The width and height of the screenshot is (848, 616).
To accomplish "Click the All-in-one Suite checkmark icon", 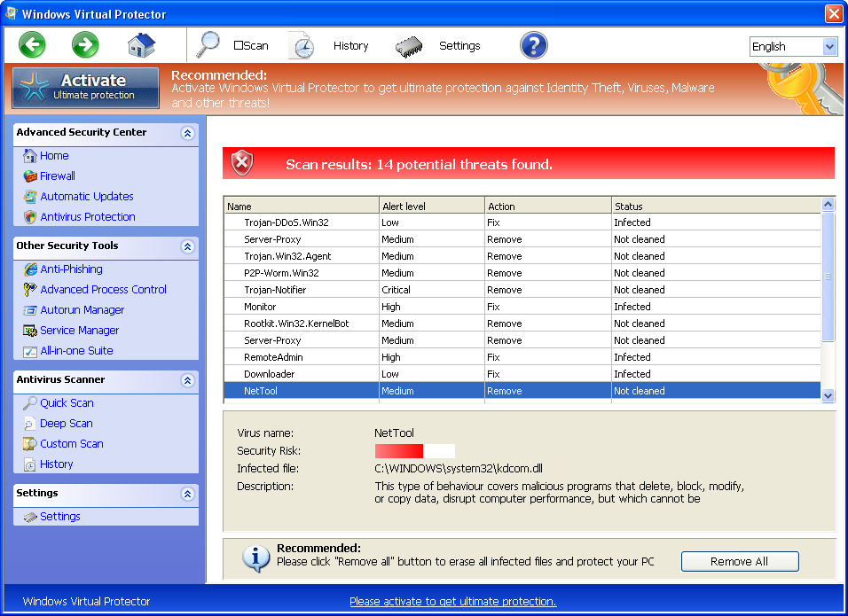I will click(x=30, y=351).
